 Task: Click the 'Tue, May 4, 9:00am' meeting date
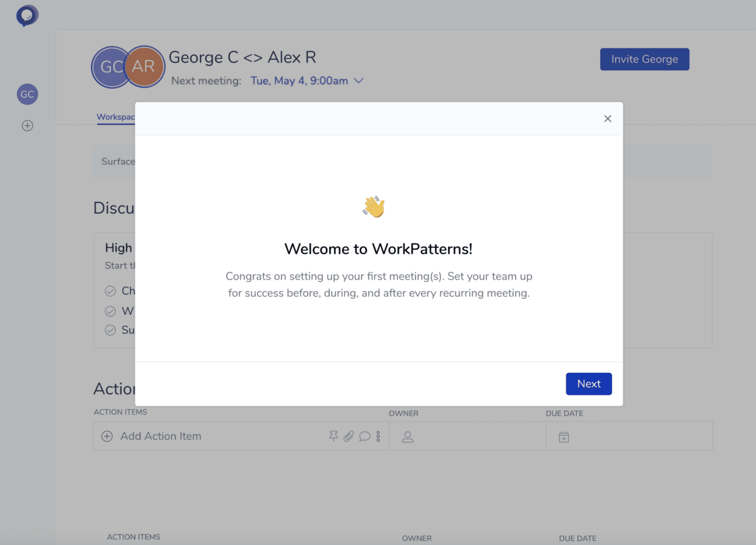[x=299, y=81]
